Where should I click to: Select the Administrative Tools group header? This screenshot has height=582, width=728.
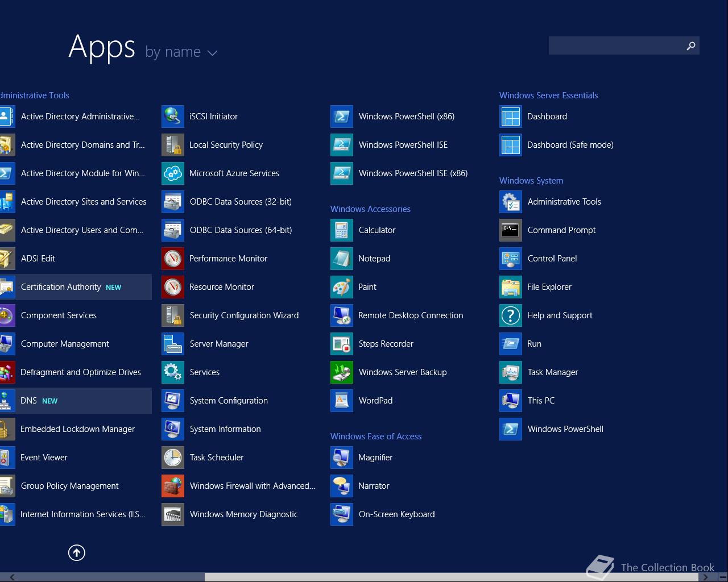coord(35,95)
